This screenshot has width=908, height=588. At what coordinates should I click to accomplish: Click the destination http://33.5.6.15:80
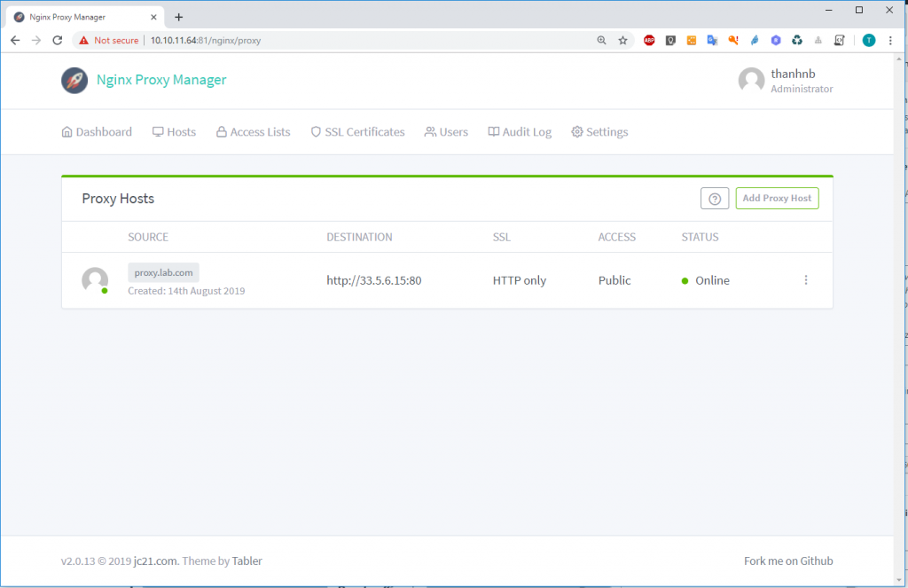(373, 280)
